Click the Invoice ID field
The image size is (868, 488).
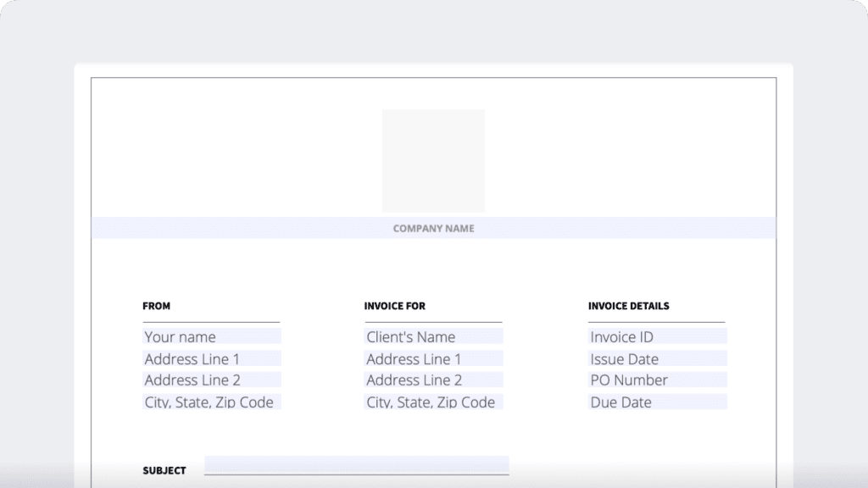[x=657, y=336]
